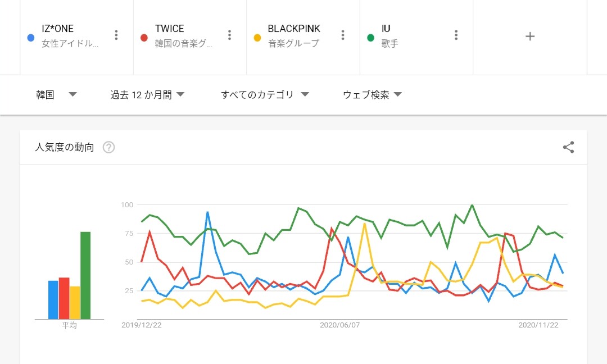Open the three-dot menu for IZ*ONE
The width and height of the screenshot is (607, 364).
click(x=116, y=35)
